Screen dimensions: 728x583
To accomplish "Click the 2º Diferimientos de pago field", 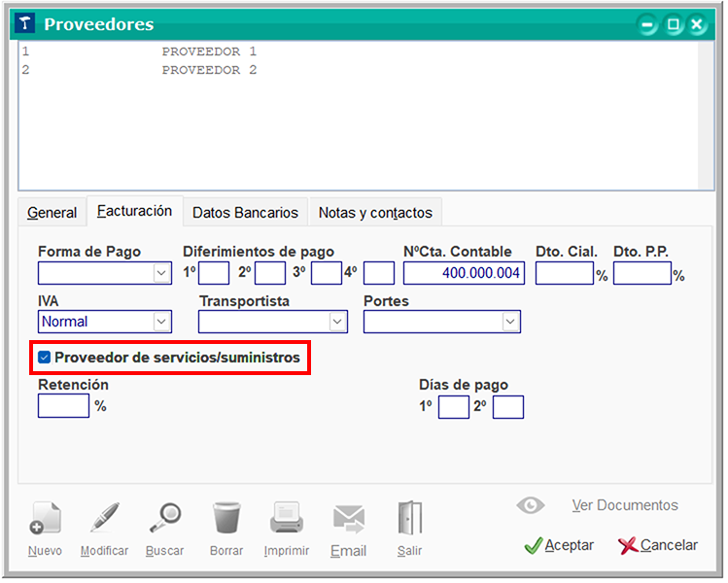I will [270, 273].
